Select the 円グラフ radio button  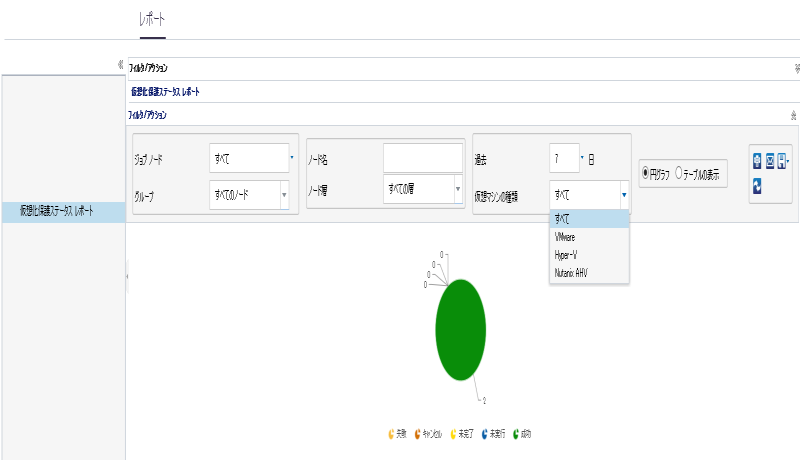pyautogui.click(x=645, y=173)
